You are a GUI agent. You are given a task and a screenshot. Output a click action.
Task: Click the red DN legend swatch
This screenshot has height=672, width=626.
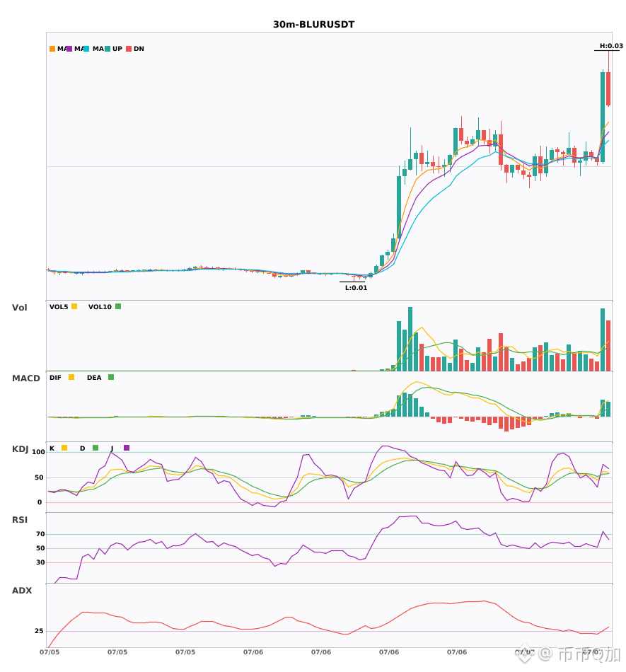click(129, 49)
